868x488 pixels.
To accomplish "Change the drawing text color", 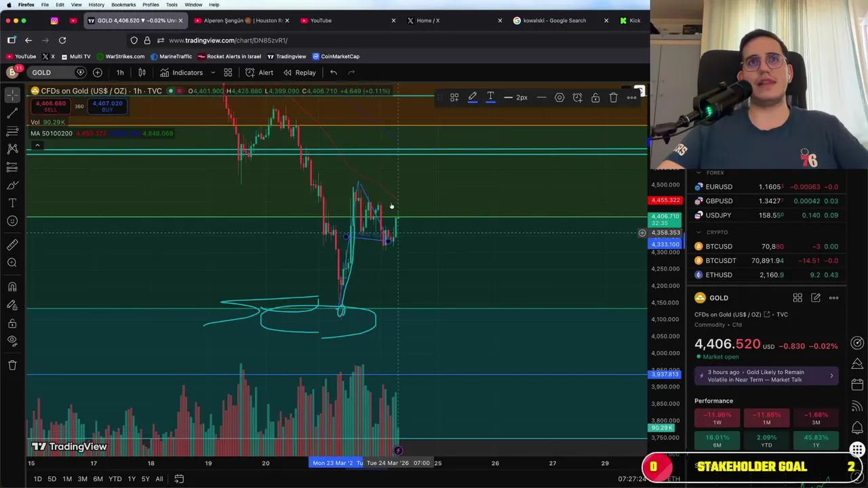I will [x=490, y=98].
